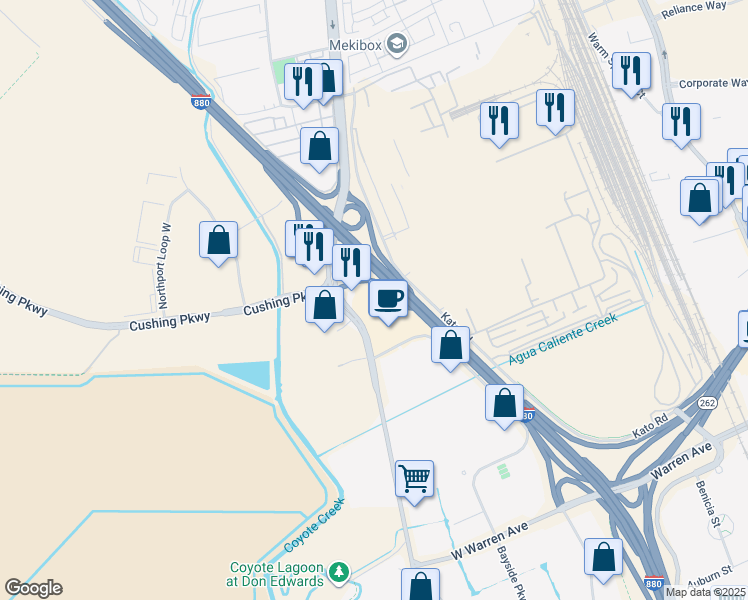Image resolution: width=748 pixels, height=600 pixels.
Task: Click Coyote Lagoon park tree icon
Action: click(339, 572)
